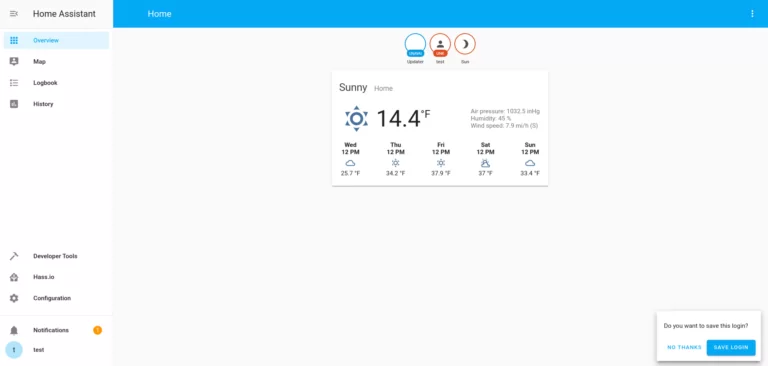Image resolution: width=768 pixels, height=366 pixels.
Task: Click the Save Login button
Action: [731, 347]
